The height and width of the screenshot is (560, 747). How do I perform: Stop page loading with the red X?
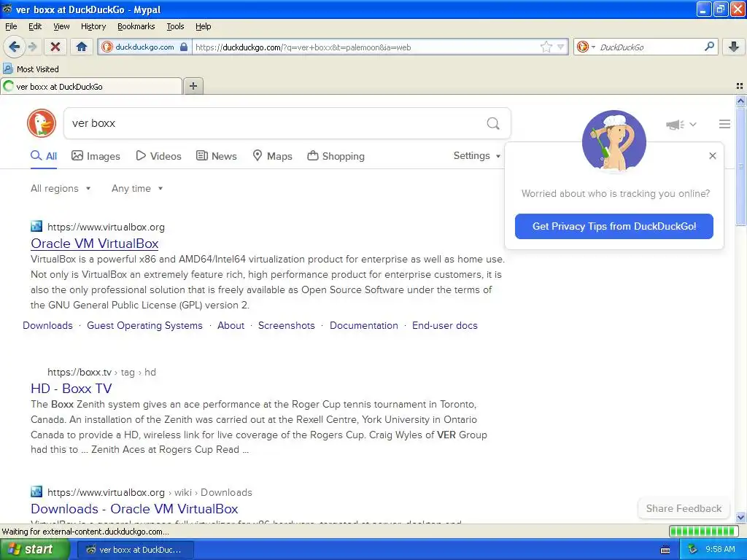point(55,47)
